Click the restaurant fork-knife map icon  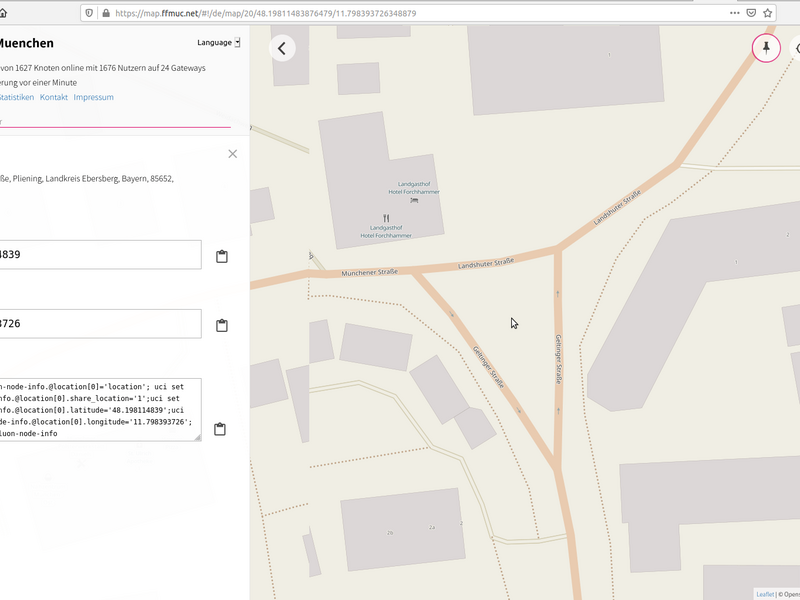pyautogui.click(x=386, y=218)
